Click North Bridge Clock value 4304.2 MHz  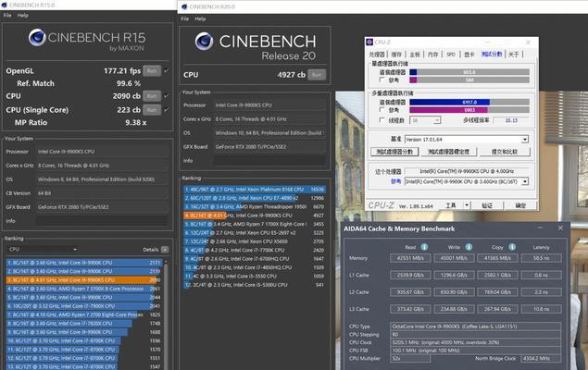point(541,358)
